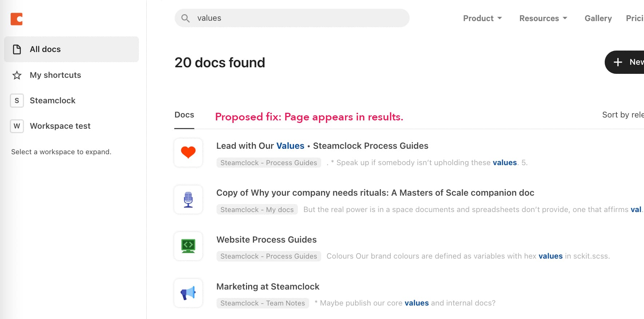Image resolution: width=644 pixels, height=319 pixels.
Task: Open the Sort by relevance dropdown
Action: pyautogui.click(x=623, y=115)
